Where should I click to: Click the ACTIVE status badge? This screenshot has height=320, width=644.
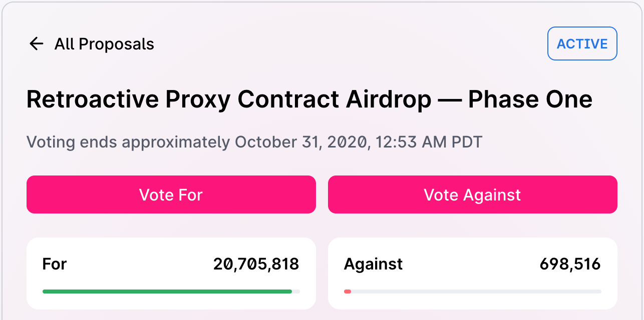(582, 44)
